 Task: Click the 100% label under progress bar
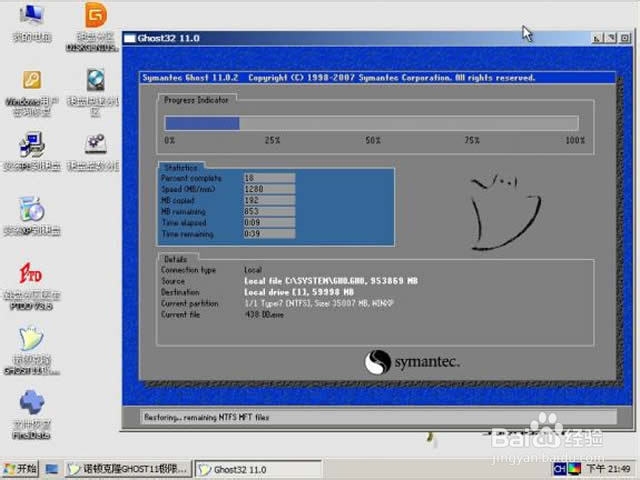pyautogui.click(x=575, y=140)
